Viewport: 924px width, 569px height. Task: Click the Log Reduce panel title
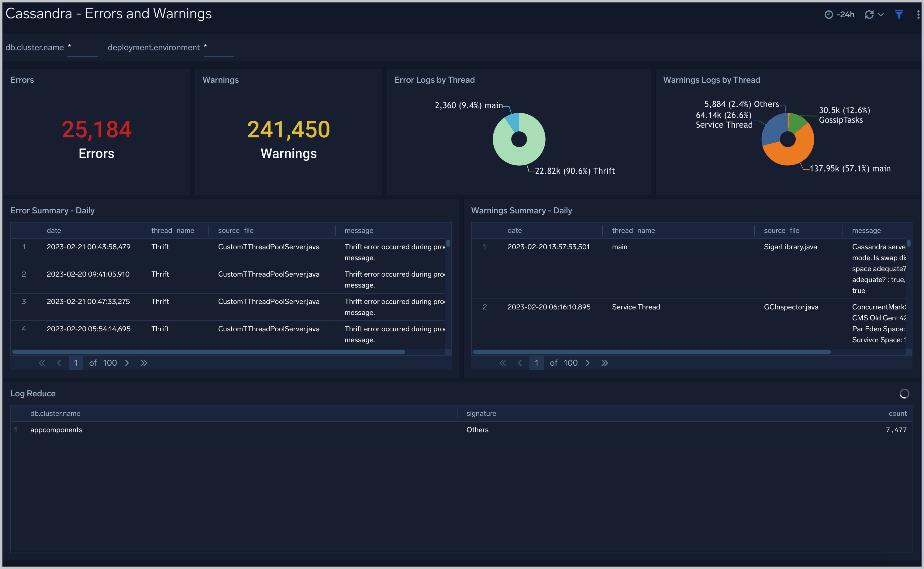pos(33,394)
